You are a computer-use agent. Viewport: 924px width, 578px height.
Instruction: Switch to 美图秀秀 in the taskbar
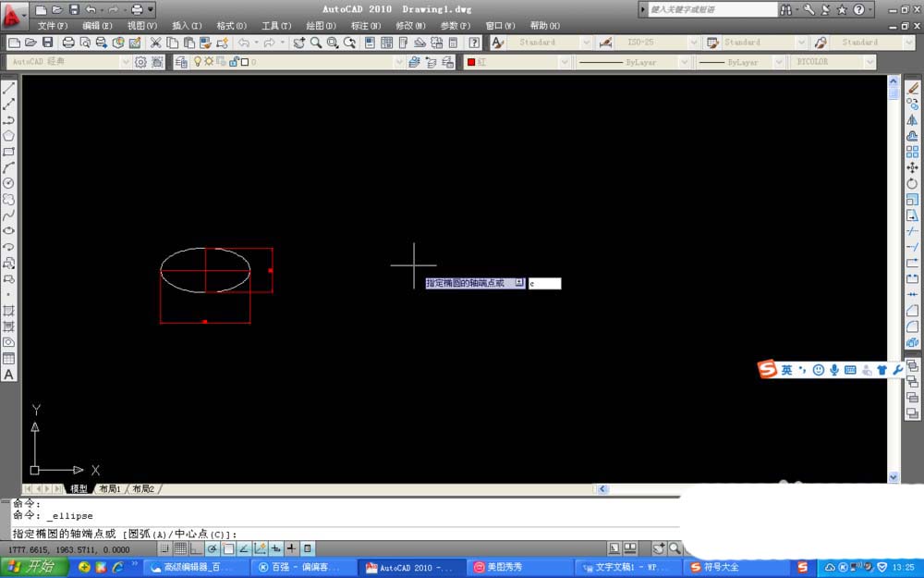tap(518, 568)
